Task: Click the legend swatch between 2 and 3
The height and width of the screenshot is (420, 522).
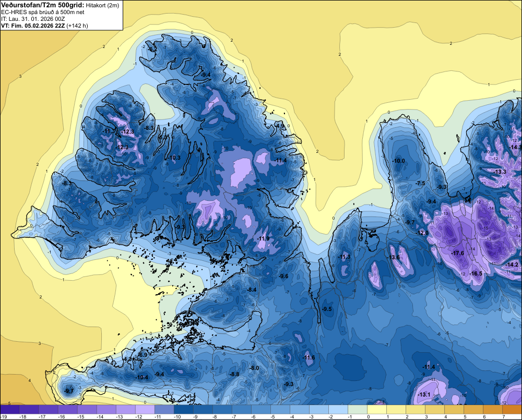Action: 415,410
